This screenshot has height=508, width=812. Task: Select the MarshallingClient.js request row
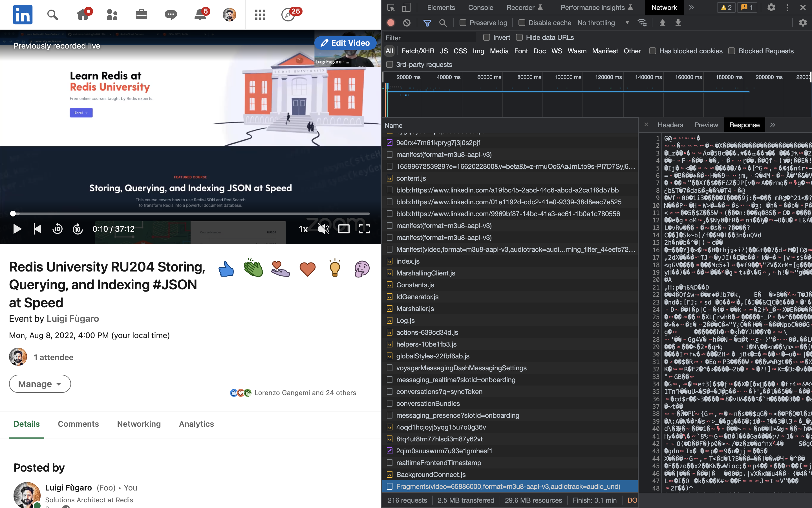tap(510, 273)
